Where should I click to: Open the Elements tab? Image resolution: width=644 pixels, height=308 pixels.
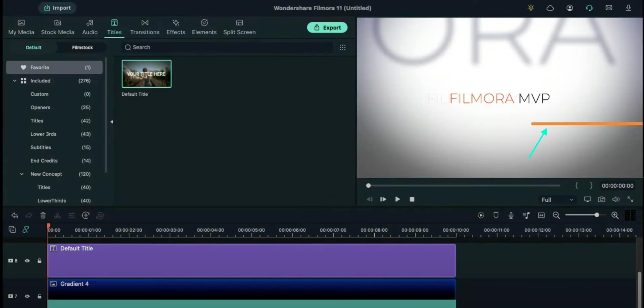tap(204, 27)
